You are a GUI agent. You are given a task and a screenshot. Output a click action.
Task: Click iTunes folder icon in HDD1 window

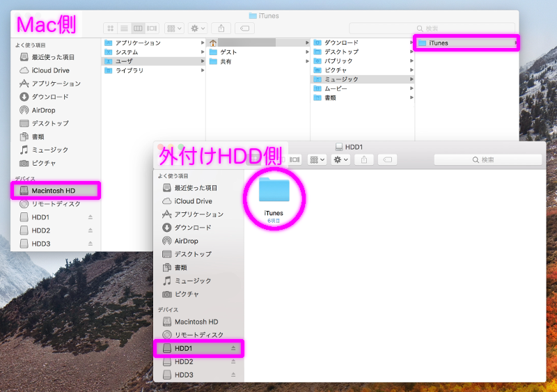tap(274, 190)
